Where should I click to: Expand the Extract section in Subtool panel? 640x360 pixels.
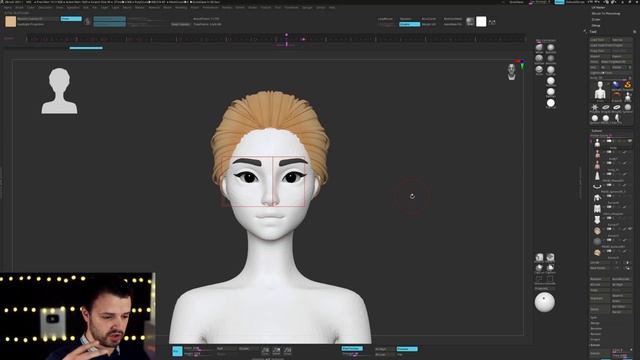[x=596, y=345]
